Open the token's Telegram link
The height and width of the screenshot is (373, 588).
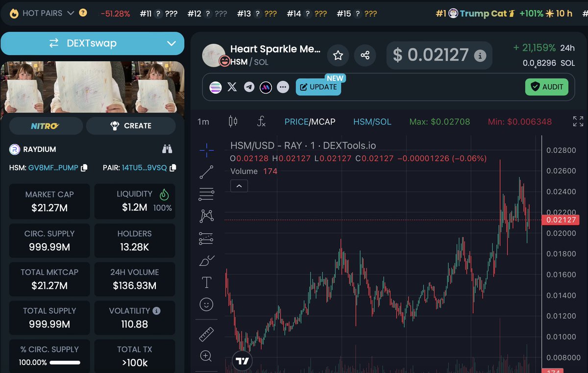[249, 87]
